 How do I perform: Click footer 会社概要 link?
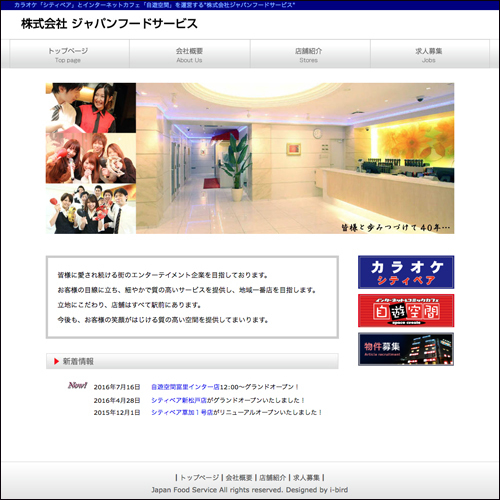click(239, 478)
